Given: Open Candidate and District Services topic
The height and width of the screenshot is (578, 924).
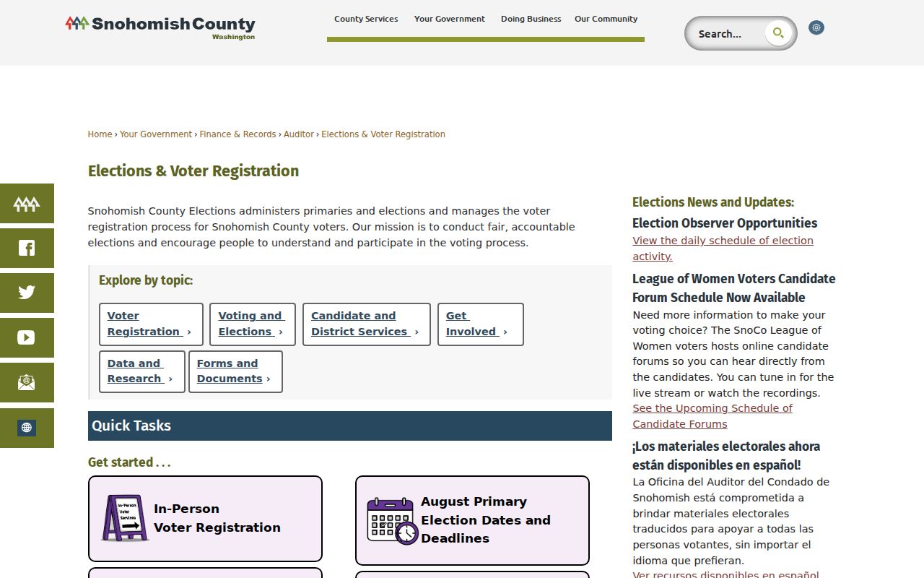Looking at the screenshot, I should tap(367, 324).
